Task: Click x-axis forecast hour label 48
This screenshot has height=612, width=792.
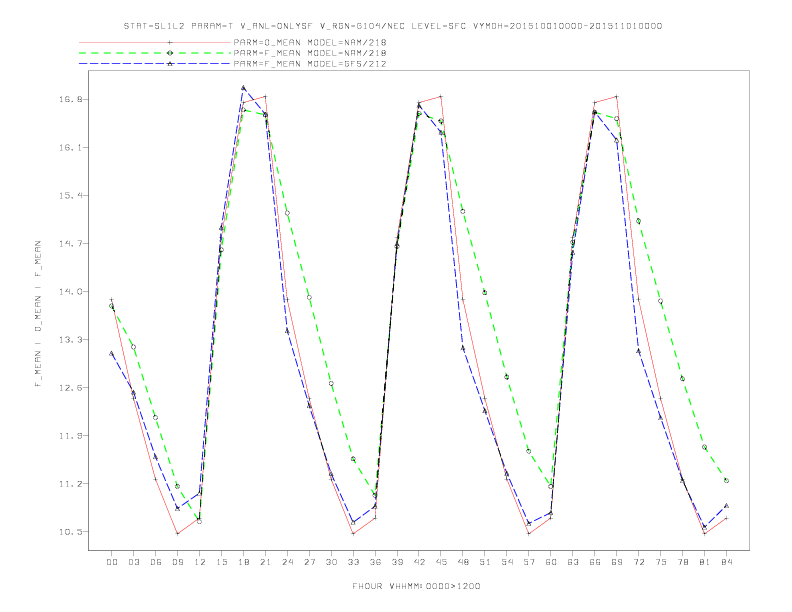Action: point(463,562)
